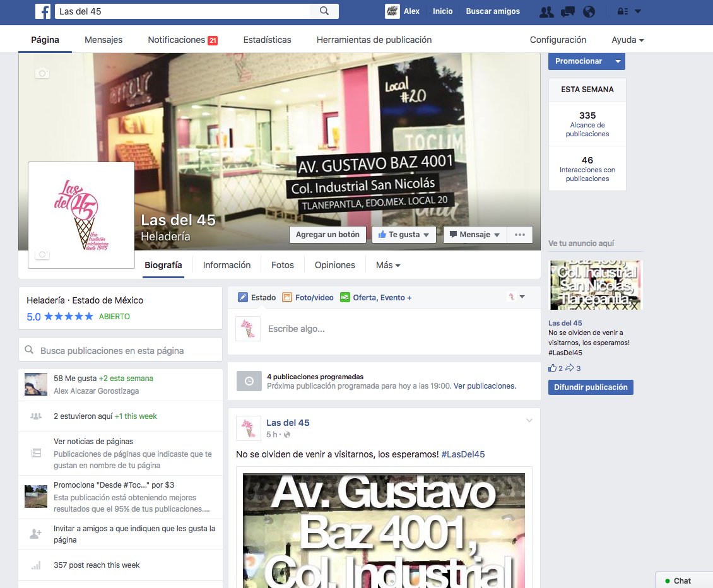The height and width of the screenshot is (588, 713).
Task: Click the ad like thumbs-up icon
Action: pyautogui.click(x=553, y=368)
